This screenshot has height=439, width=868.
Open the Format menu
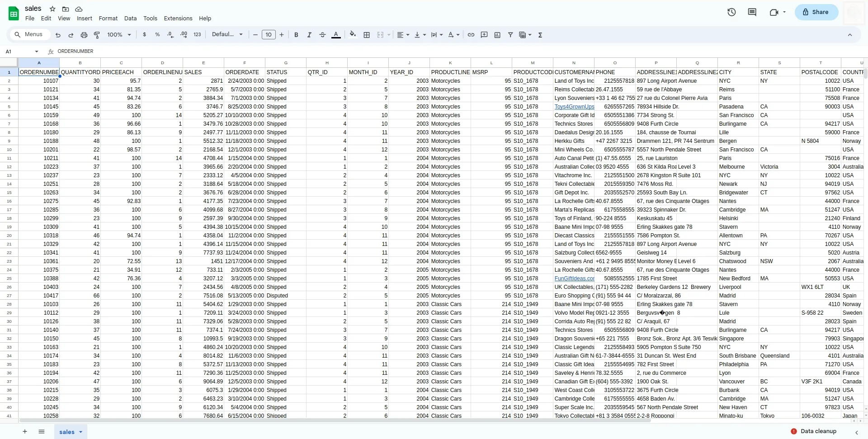coord(108,19)
